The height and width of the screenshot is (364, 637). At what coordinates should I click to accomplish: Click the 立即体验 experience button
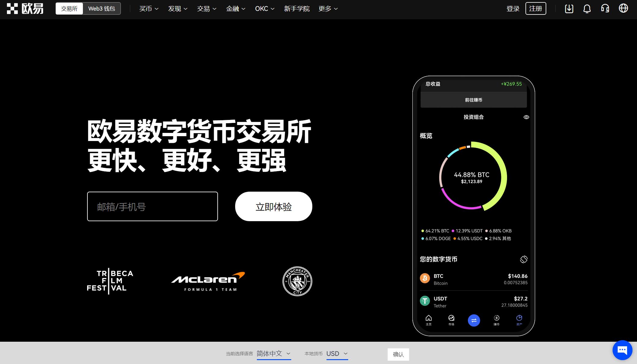coord(274,206)
